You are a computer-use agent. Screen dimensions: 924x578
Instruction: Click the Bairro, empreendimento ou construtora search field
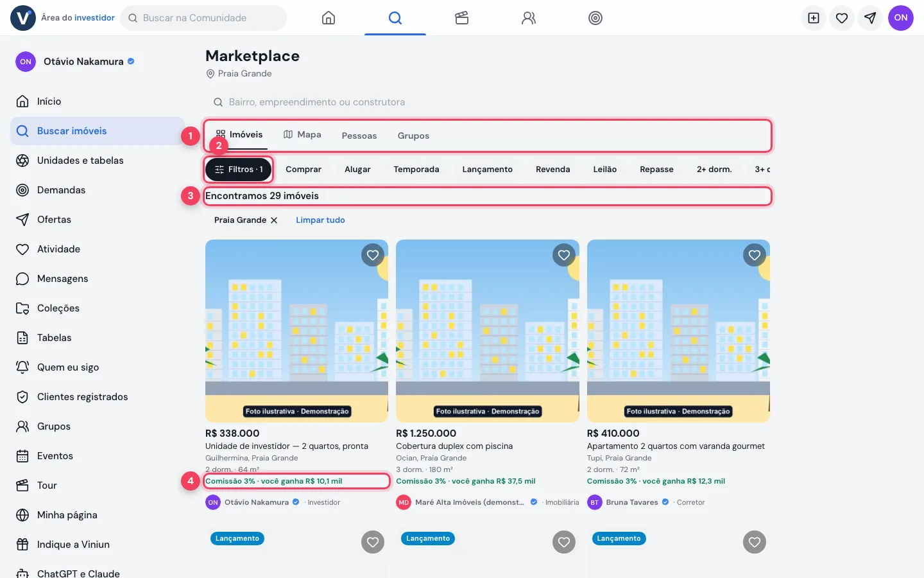[488, 102]
